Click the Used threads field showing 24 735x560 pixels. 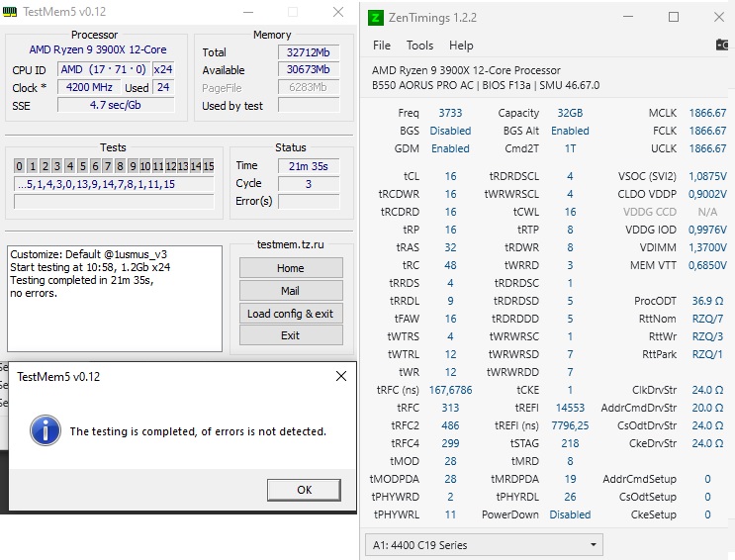[x=162, y=87]
